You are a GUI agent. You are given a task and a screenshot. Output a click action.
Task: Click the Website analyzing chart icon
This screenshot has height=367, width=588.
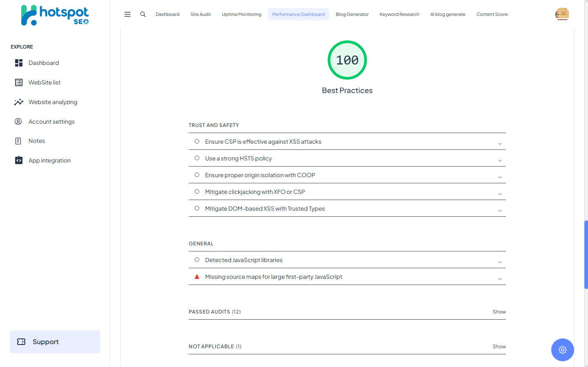click(x=19, y=102)
